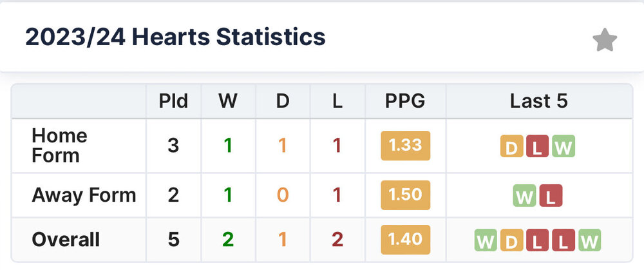Click the Away Form win badge
Viewport: 644px width, 270px height.
click(x=525, y=195)
